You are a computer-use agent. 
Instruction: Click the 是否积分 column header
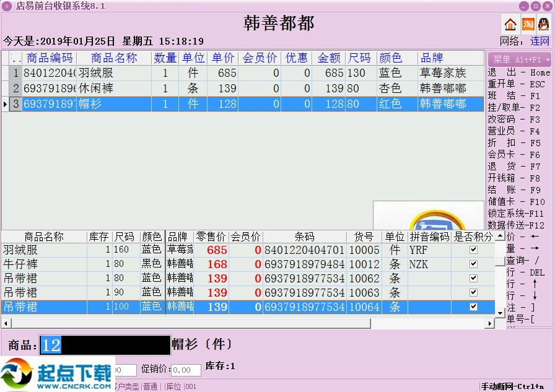[x=473, y=237]
